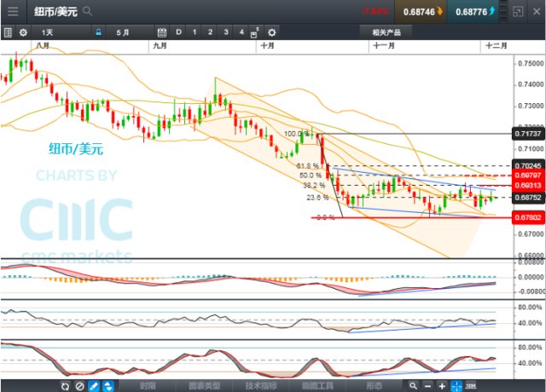Zoom in with the plus button
Viewport: 546px width, 392px height.
tap(442, 386)
